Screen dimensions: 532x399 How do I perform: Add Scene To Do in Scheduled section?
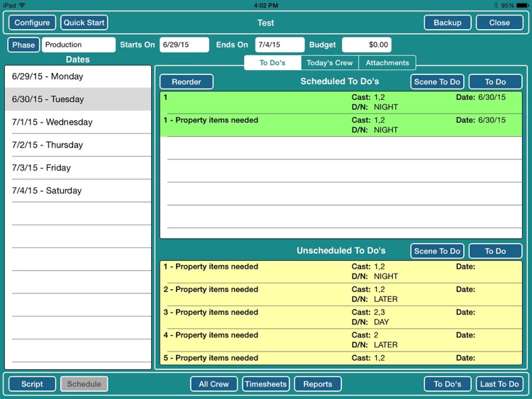coord(437,82)
